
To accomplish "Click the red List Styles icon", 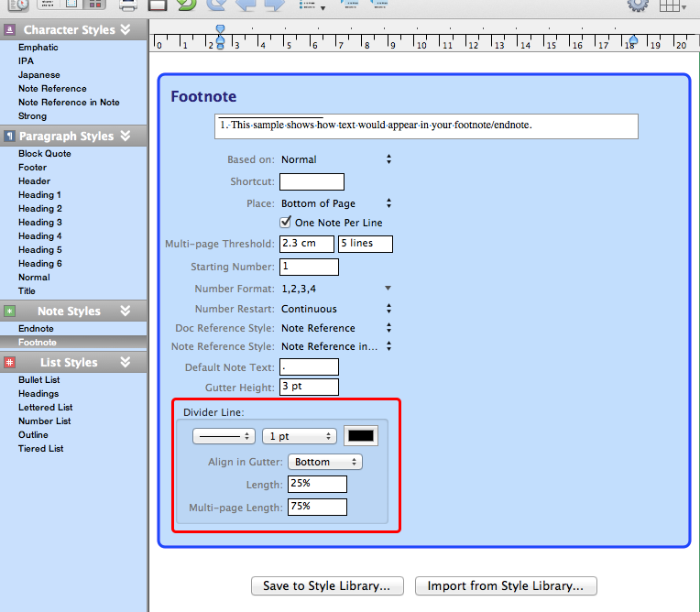I will click(x=10, y=363).
